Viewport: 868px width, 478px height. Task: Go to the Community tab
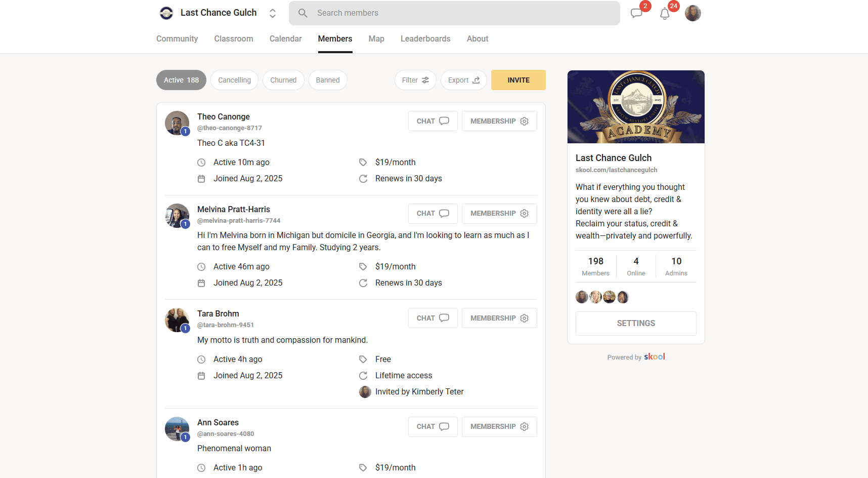177,39
